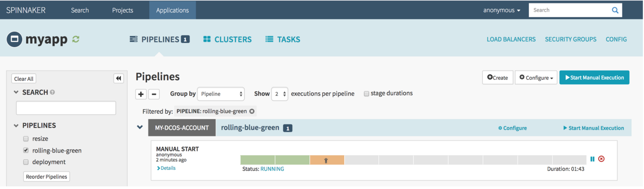The image size is (644, 189).
Task: Collapse the rolling-blue-green pipeline group chevron
Action: tap(140, 127)
